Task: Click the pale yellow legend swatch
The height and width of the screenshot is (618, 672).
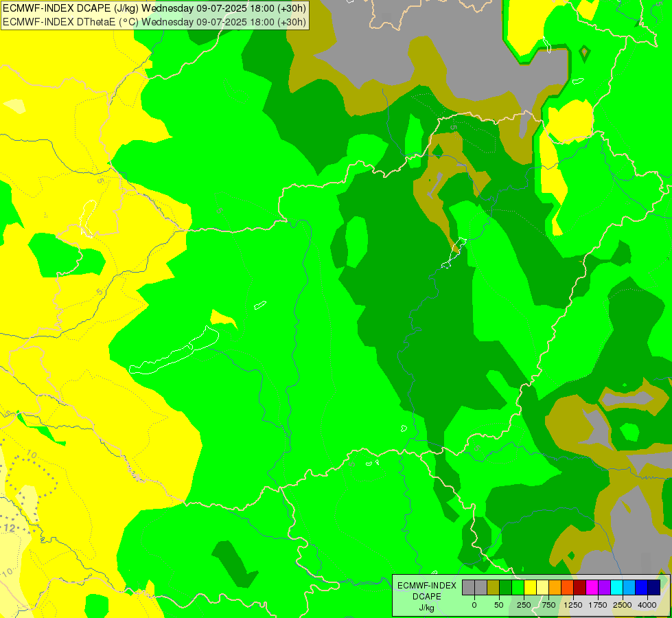Action: 542,587
